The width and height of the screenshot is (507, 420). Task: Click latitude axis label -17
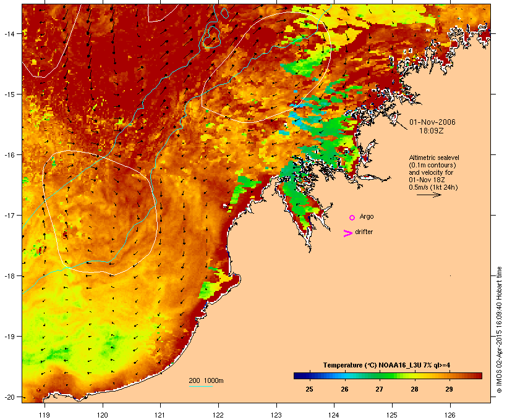pos(9,215)
